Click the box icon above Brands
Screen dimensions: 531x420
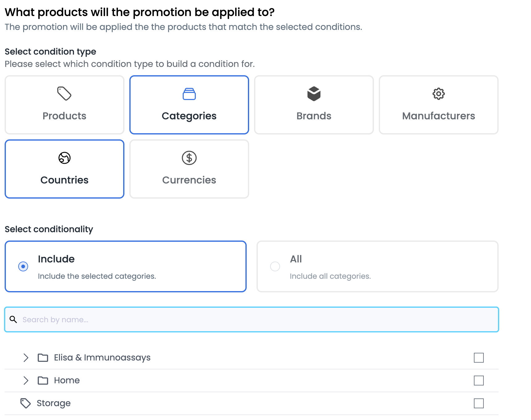click(x=314, y=94)
